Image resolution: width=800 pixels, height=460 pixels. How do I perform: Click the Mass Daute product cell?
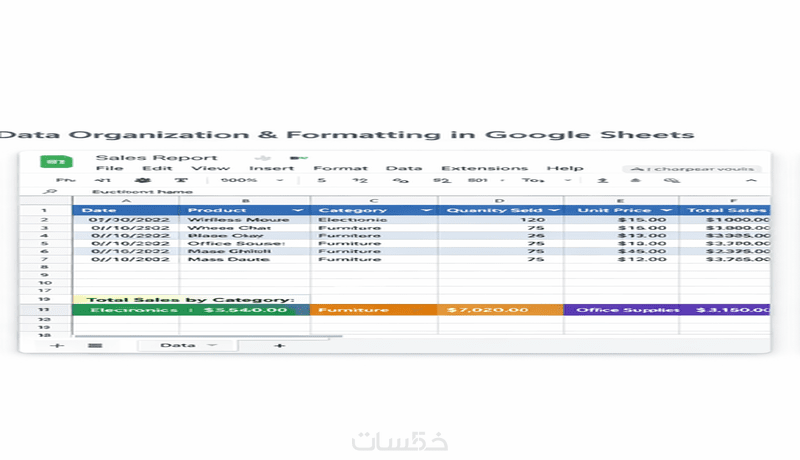(x=244, y=259)
